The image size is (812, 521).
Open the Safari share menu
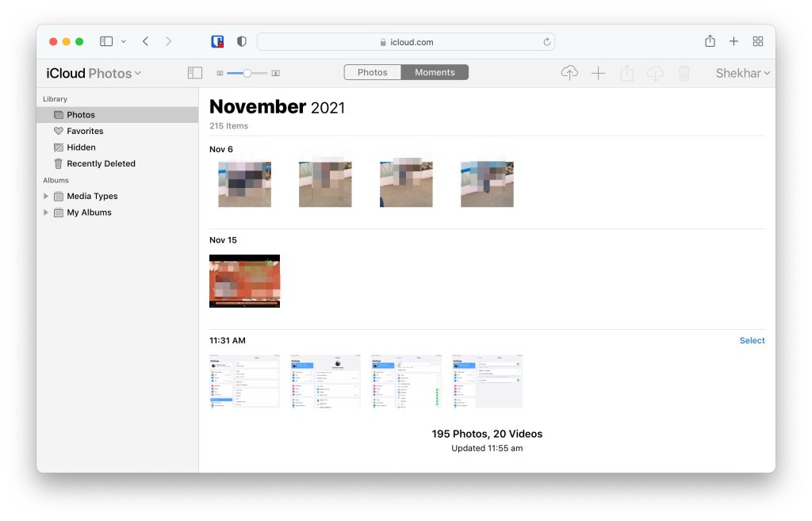710,41
